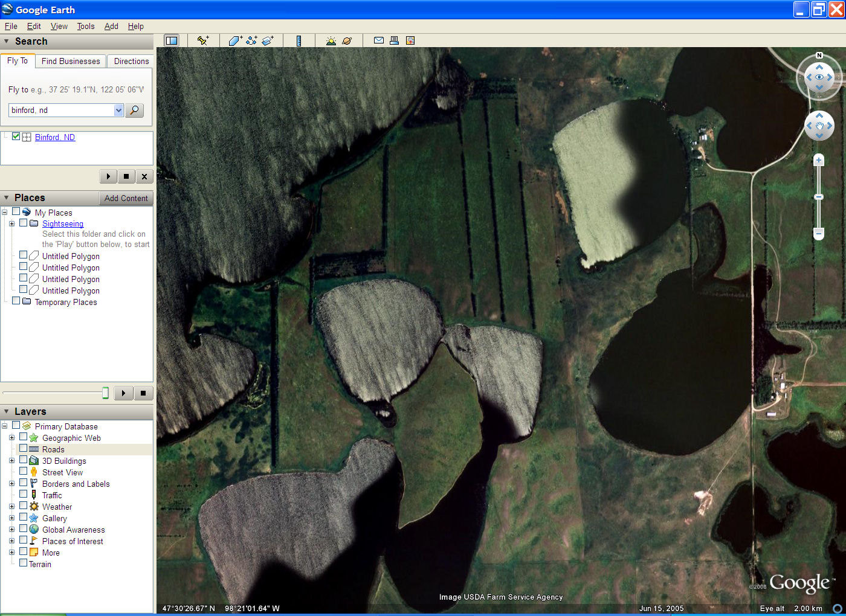Screen dimensions: 846x616
Task: Switch to Sky view with the planet icon
Action: (x=347, y=40)
